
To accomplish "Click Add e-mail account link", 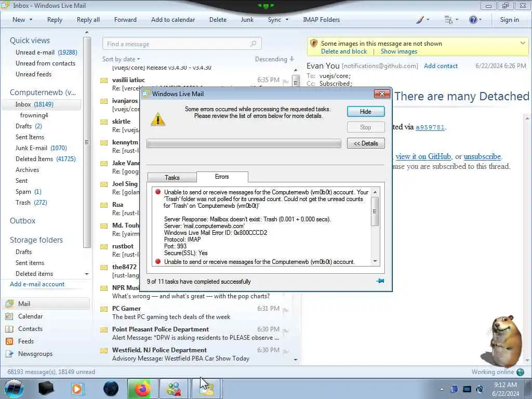I will pos(37,284).
